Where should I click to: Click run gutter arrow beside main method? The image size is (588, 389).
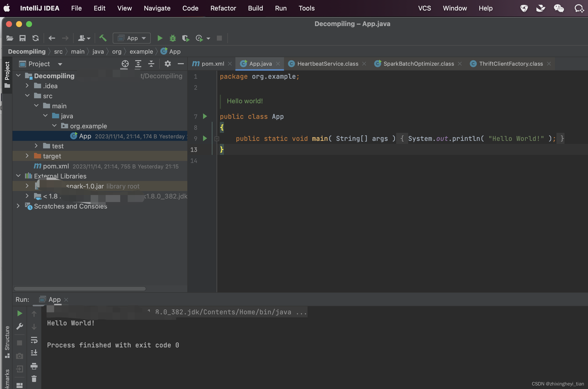pyautogui.click(x=205, y=138)
